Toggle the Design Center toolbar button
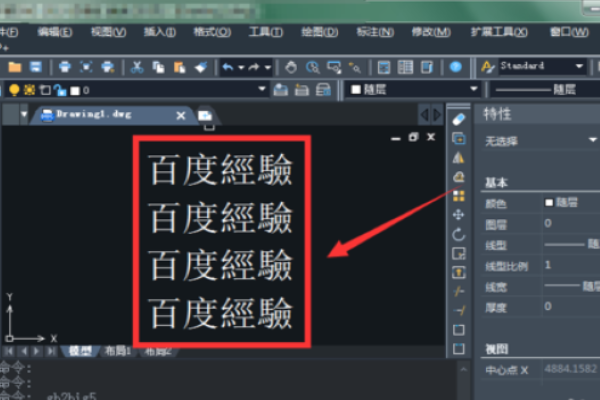Viewport: 600px width, 400px height. pyautogui.click(x=405, y=67)
